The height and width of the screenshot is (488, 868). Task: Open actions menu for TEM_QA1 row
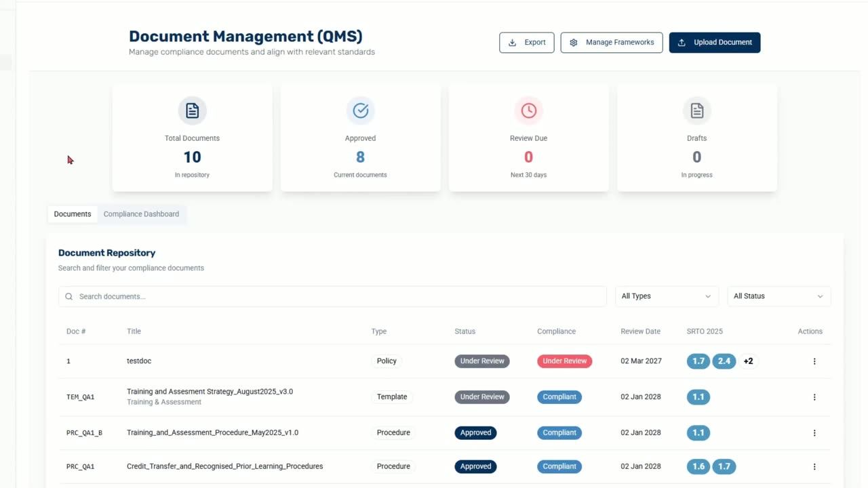(814, 397)
